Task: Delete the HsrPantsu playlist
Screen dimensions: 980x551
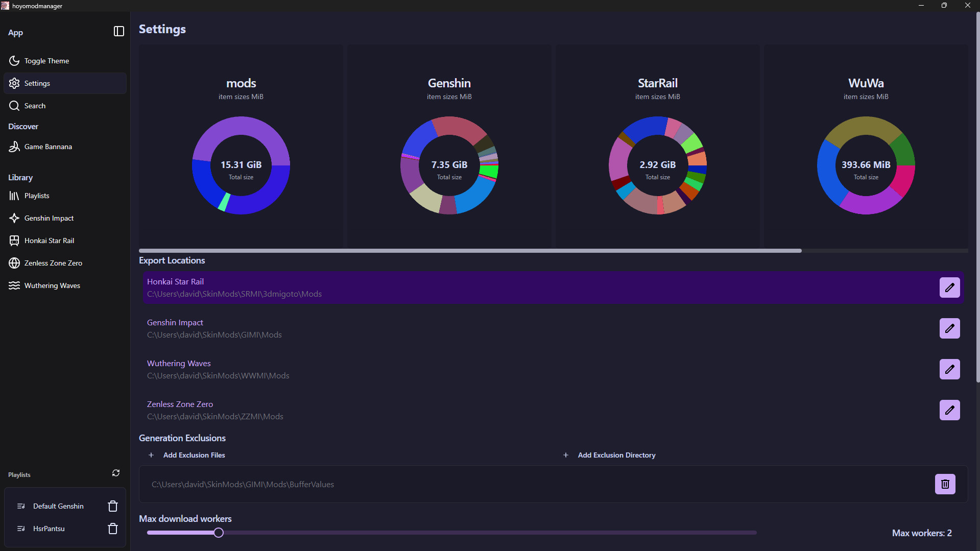Action: (113, 529)
